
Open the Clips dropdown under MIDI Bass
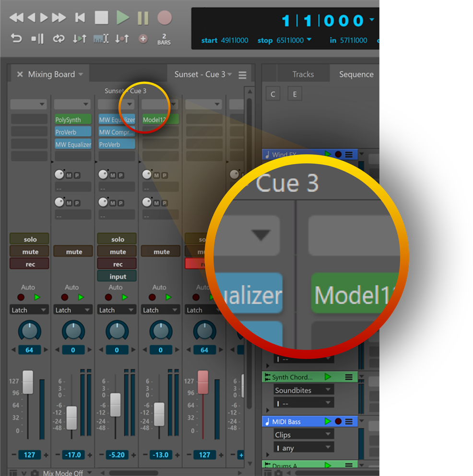pos(303,434)
